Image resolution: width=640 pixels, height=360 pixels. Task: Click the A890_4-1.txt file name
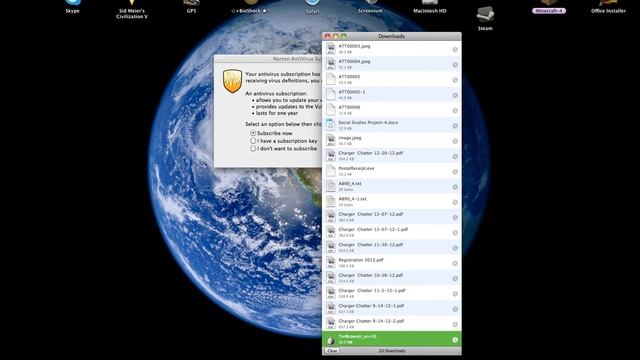pyautogui.click(x=353, y=199)
